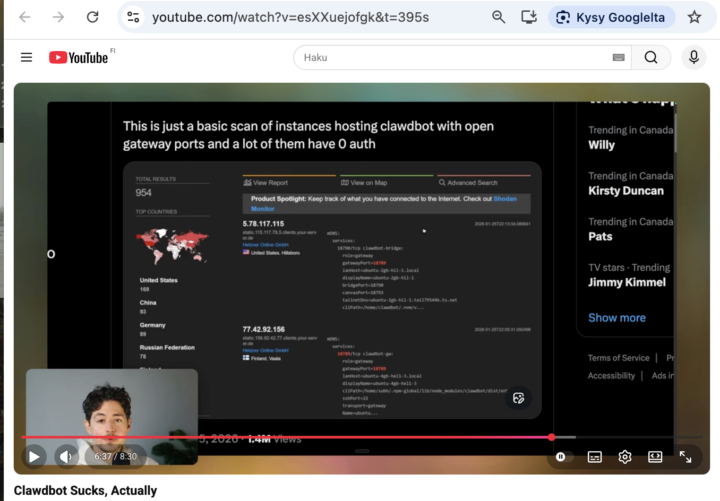Open the on-screen keyboard icon in search box
This screenshot has width=720, height=501.
point(619,57)
